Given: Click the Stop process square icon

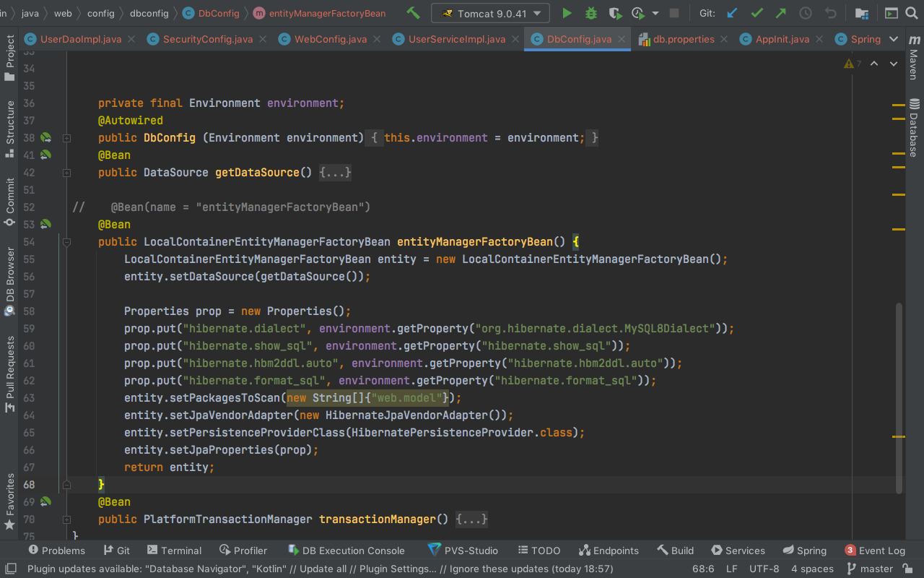Looking at the screenshot, I should click(674, 13).
